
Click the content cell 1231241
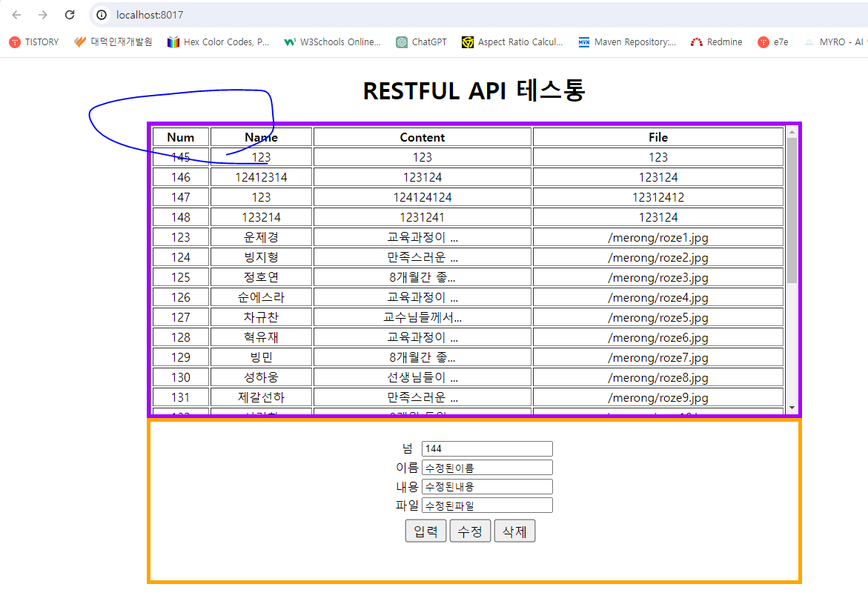[x=423, y=217]
